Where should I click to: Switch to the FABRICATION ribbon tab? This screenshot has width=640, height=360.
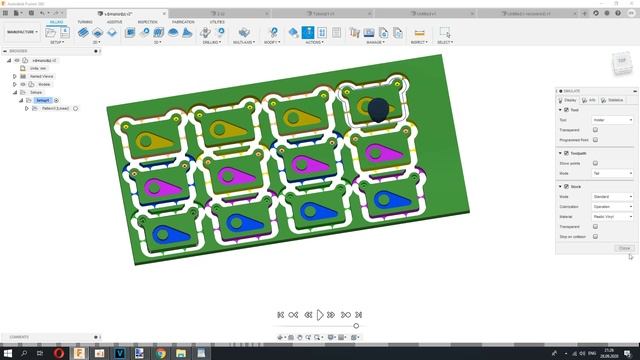click(183, 22)
